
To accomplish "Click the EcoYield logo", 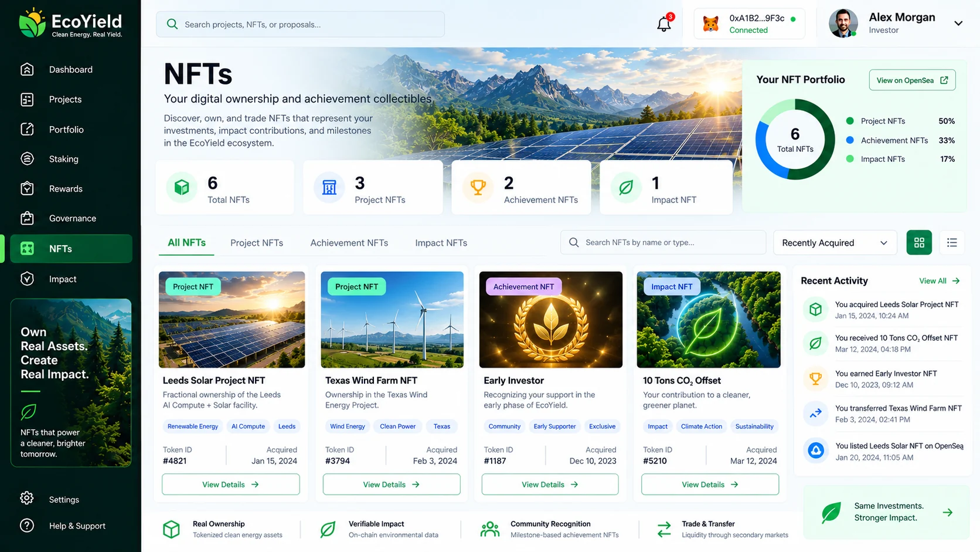I will [70, 24].
